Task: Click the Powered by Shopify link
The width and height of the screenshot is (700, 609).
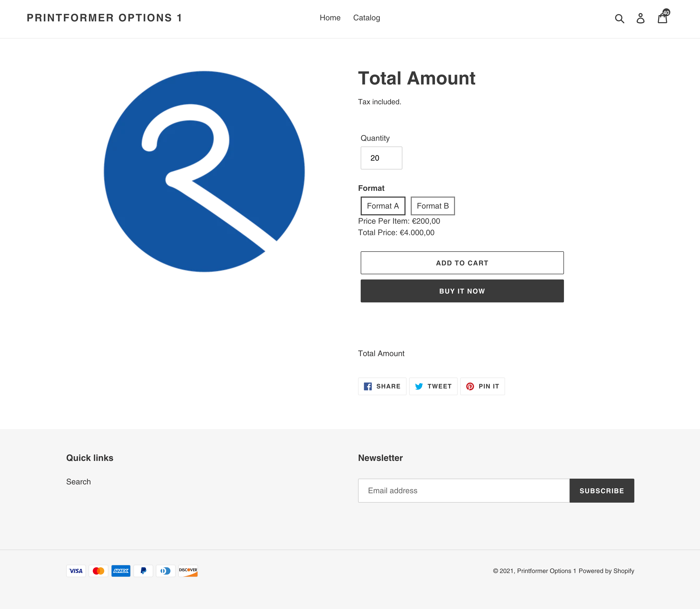Action: [x=606, y=571]
